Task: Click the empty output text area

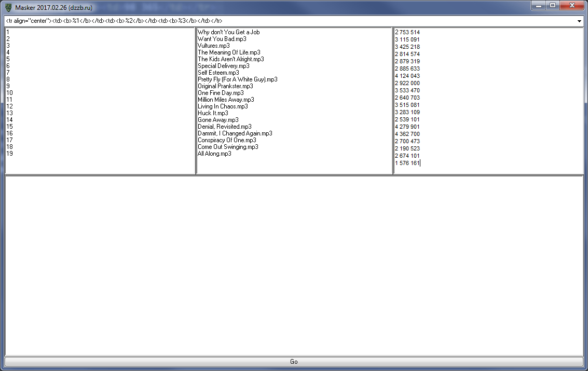Action: point(294,265)
